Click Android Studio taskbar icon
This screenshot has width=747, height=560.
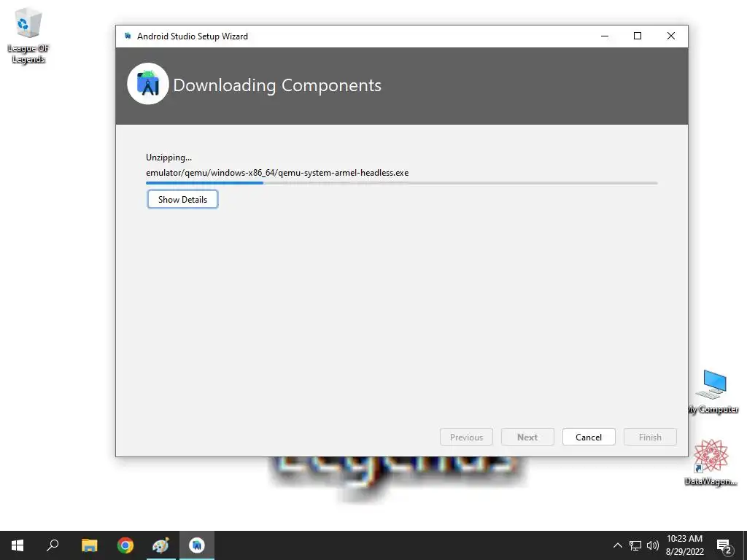pos(197,545)
